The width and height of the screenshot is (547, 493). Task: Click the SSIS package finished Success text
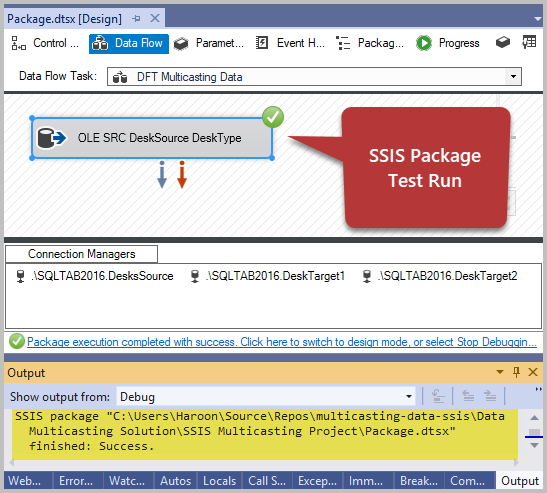pos(260,431)
